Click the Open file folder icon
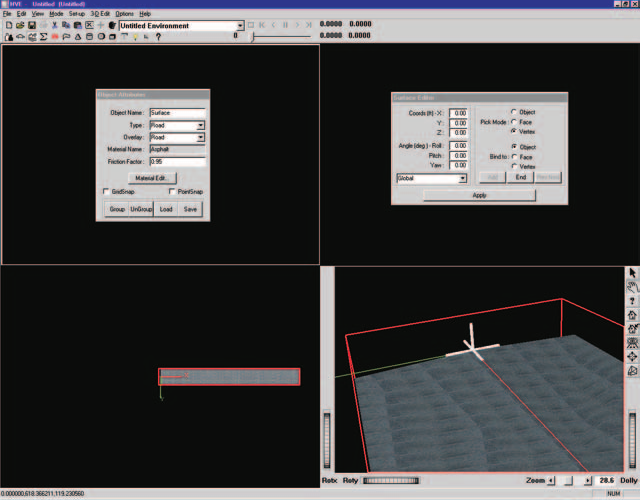This screenshot has width=640, height=500. click(x=20, y=25)
